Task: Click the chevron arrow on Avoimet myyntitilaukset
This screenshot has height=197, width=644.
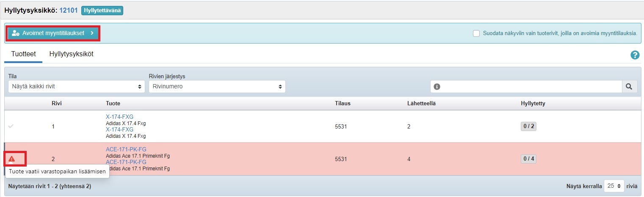Action: tap(92, 33)
